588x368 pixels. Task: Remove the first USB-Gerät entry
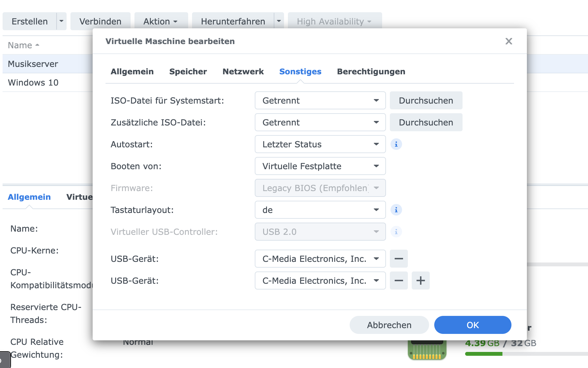[x=399, y=259]
